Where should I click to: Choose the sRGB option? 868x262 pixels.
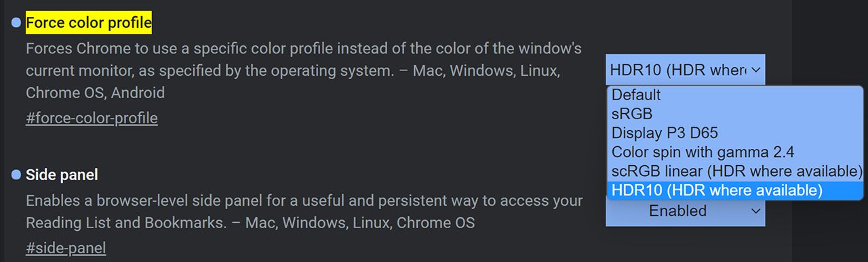pos(735,114)
